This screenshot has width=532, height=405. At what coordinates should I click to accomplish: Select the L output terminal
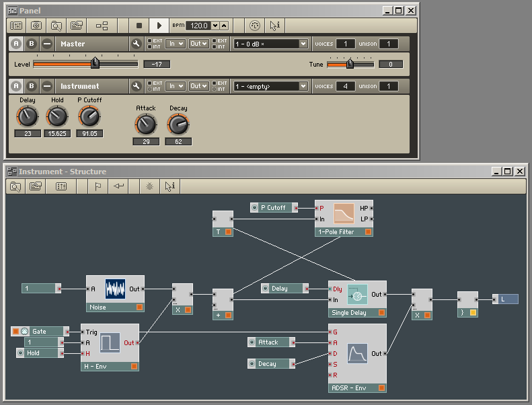click(x=506, y=299)
